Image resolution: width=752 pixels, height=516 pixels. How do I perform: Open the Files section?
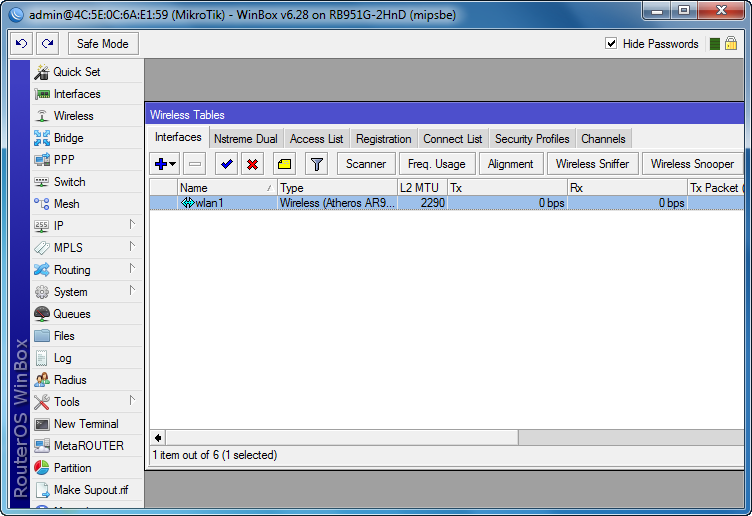click(x=87, y=336)
